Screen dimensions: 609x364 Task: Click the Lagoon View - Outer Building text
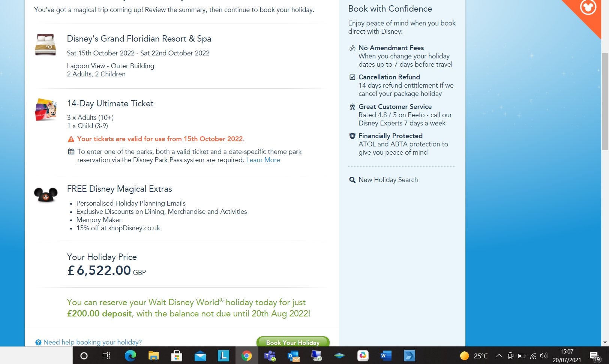(111, 66)
